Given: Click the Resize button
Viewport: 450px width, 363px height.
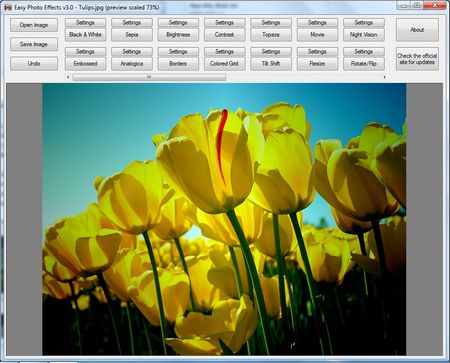Looking at the screenshot, I should pos(317,64).
